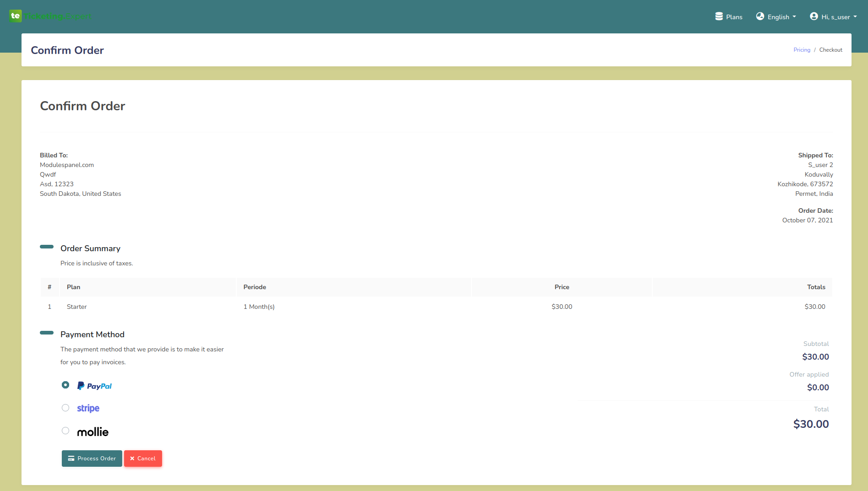This screenshot has height=491, width=868.
Task: Select the Mollie payment radio button
Action: (65, 431)
